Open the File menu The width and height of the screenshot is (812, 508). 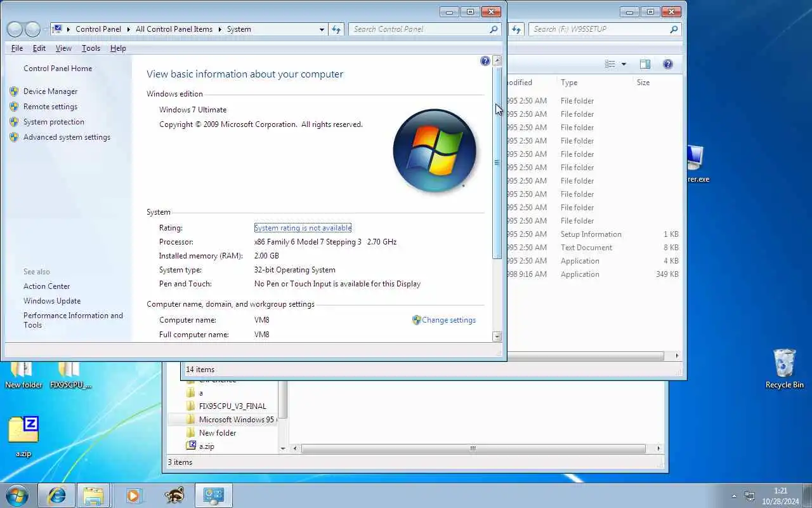tap(17, 48)
